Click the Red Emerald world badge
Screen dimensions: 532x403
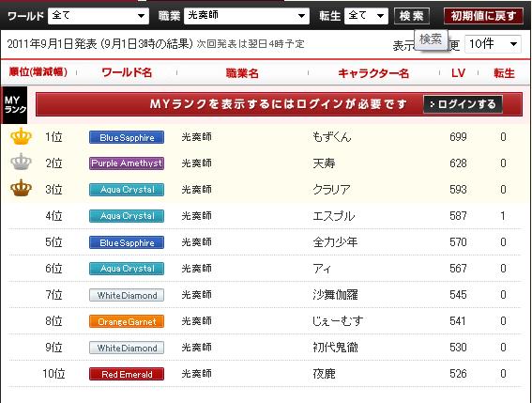pos(127,374)
